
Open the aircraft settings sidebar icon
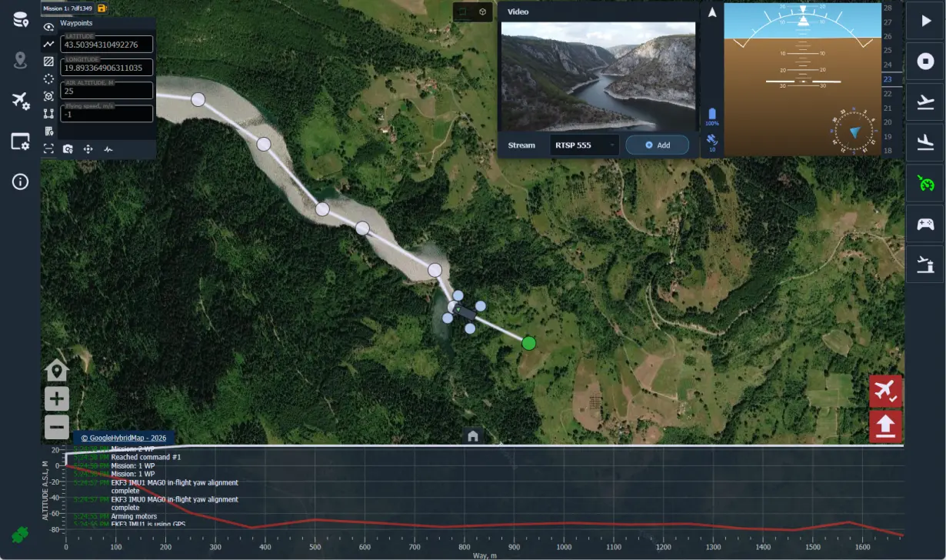[20, 101]
